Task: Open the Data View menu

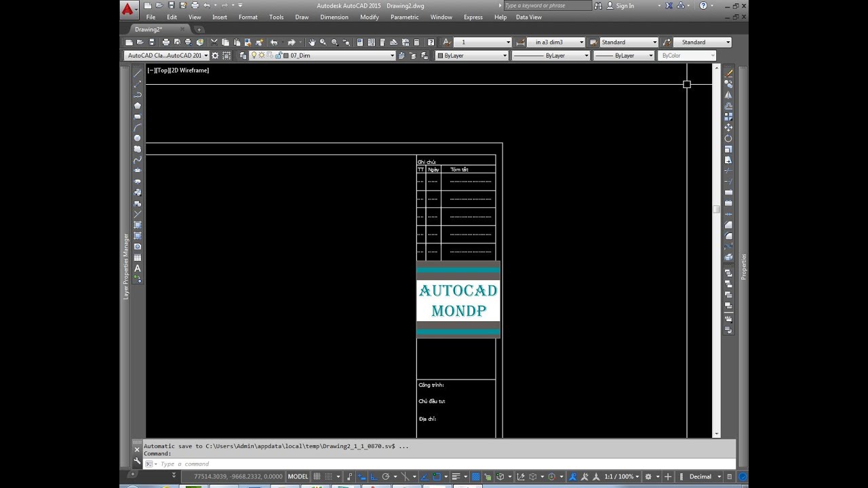Action: tap(529, 17)
